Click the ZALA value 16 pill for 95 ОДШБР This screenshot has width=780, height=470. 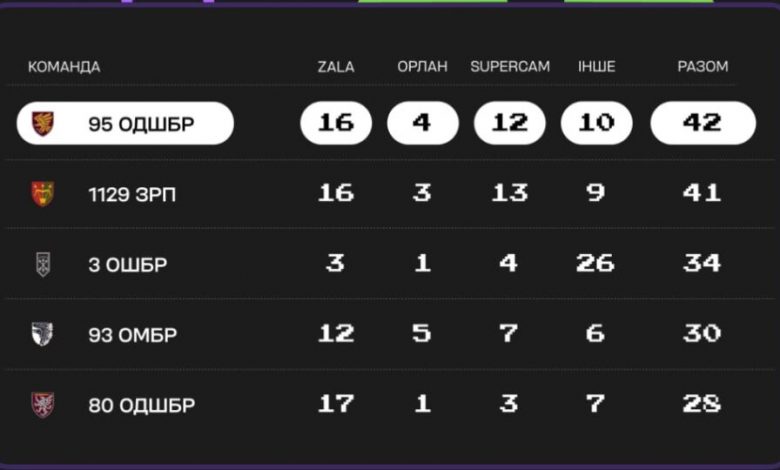336,123
